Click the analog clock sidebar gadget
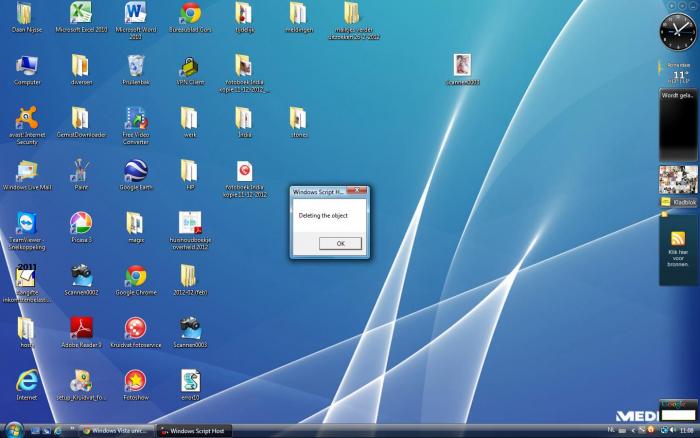Viewport: 700px width, 438px height. click(676, 33)
